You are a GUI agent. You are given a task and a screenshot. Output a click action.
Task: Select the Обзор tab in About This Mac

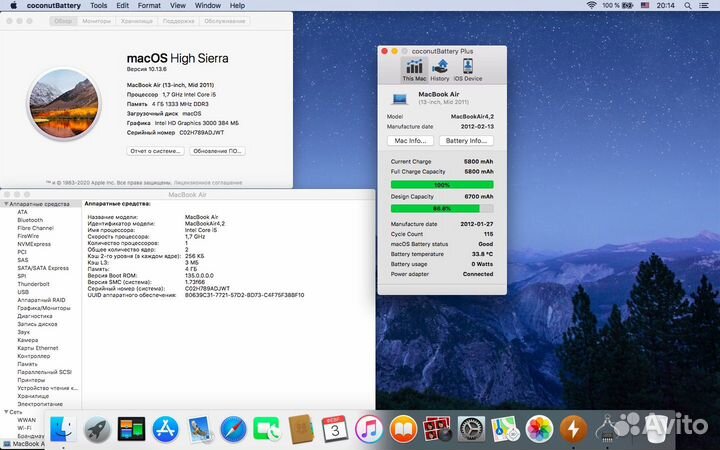(63, 21)
